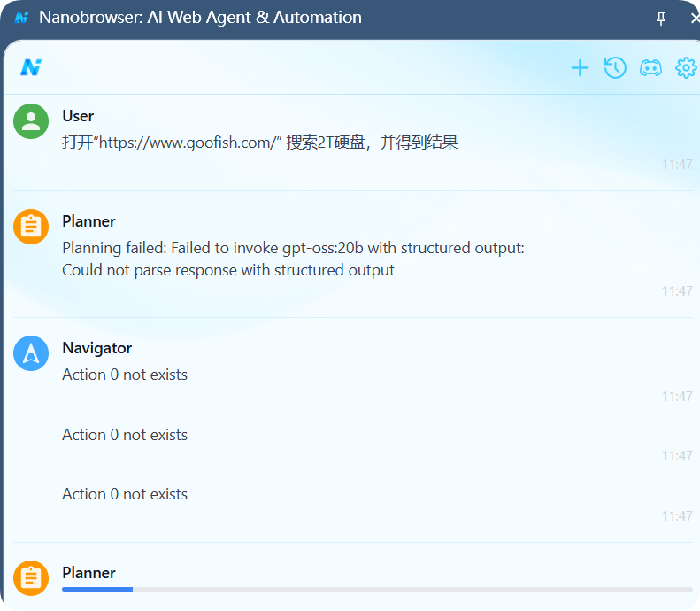Close the Nanobrowser side panel

click(x=693, y=18)
